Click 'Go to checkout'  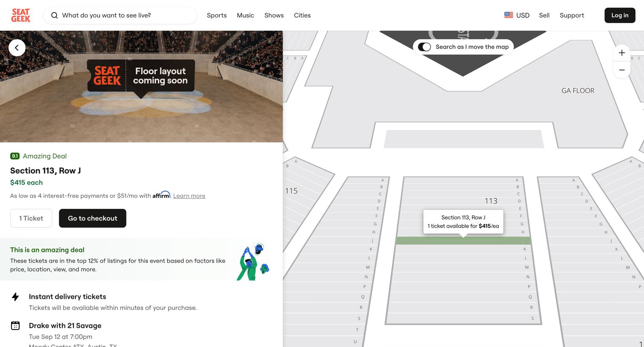pos(92,218)
